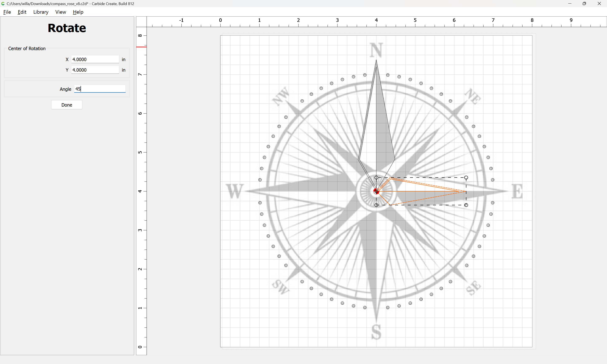Open the Library menu

point(41,12)
